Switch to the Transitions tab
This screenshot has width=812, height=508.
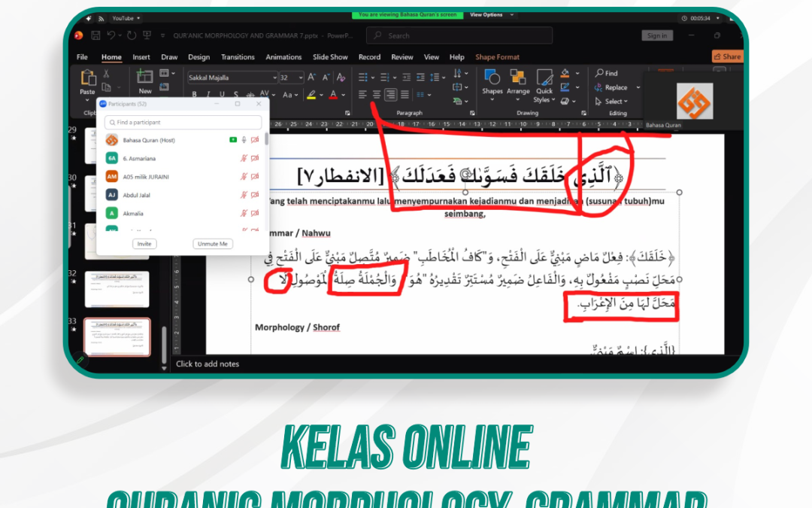(x=238, y=57)
